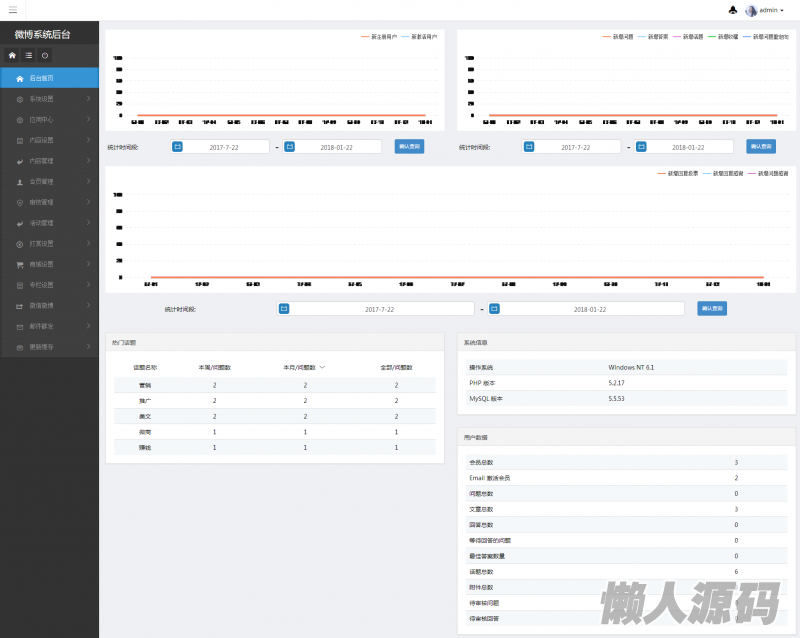The height and width of the screenshot is (638, 800).
Task: Click the home icon under the sidebar title
Action: [x=12, y=55]
